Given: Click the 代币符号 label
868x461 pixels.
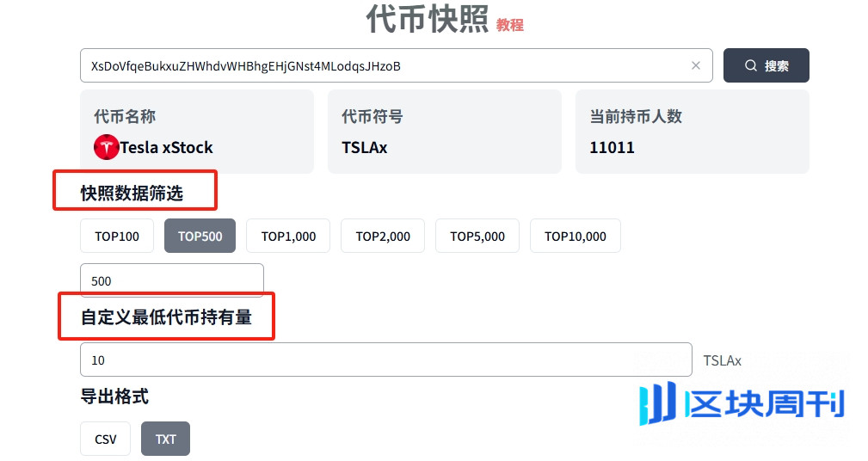Looking at the screenshot, I should (372, 116).
